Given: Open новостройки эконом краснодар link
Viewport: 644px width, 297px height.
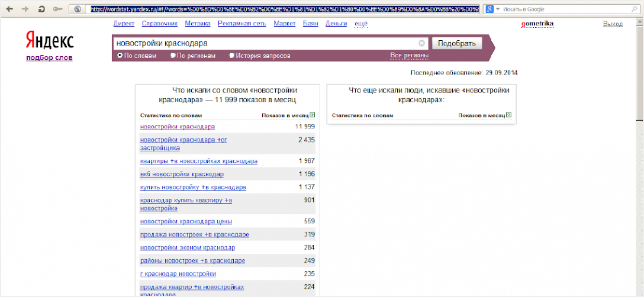Looking at the screenshot, I should click(188, 248).
